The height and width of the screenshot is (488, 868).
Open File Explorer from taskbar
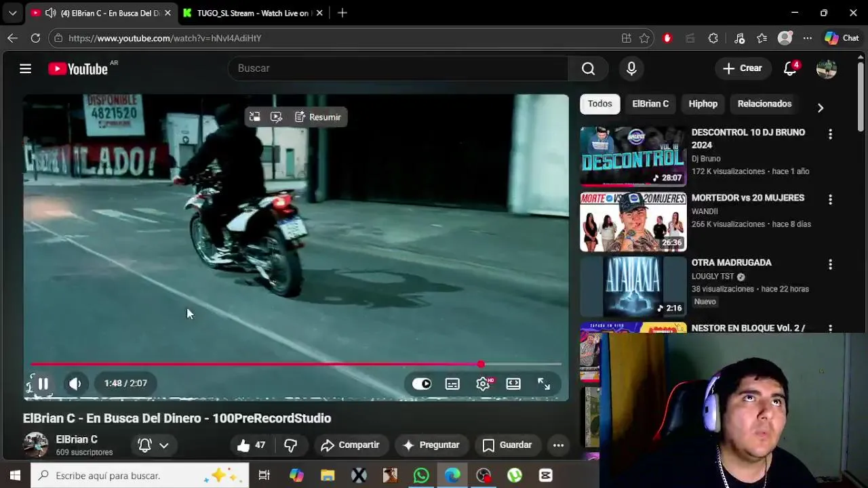point(328,476)
